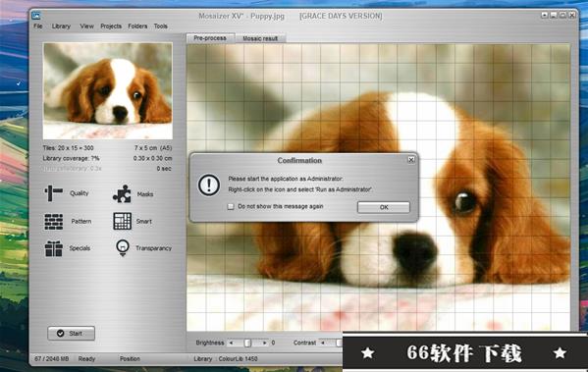Screen dimensions: 588x372
Task: Open the File menu
Action: click(x=38, y=27)
